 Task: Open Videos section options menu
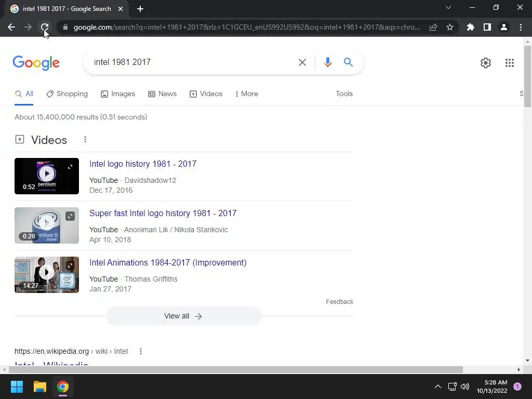85,139
